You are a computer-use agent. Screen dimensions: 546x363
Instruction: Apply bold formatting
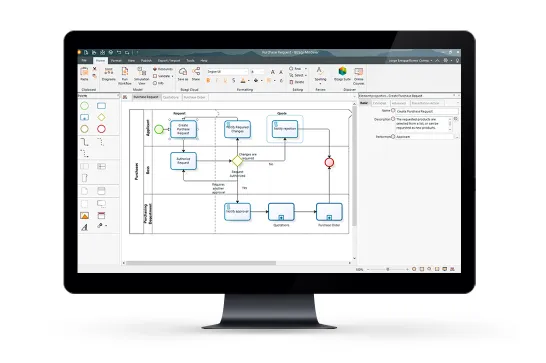coord(208,80)
